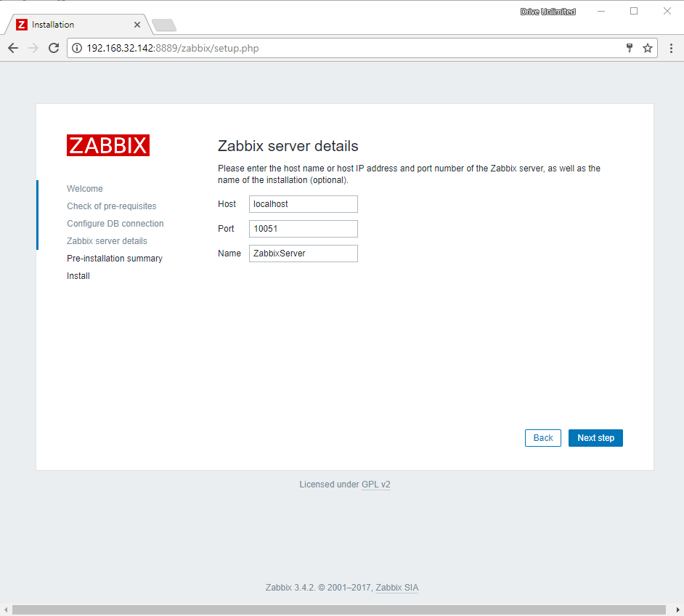Go to the Welcome step
This screenshot has height=616, width=684.
[x=85, y=188]
